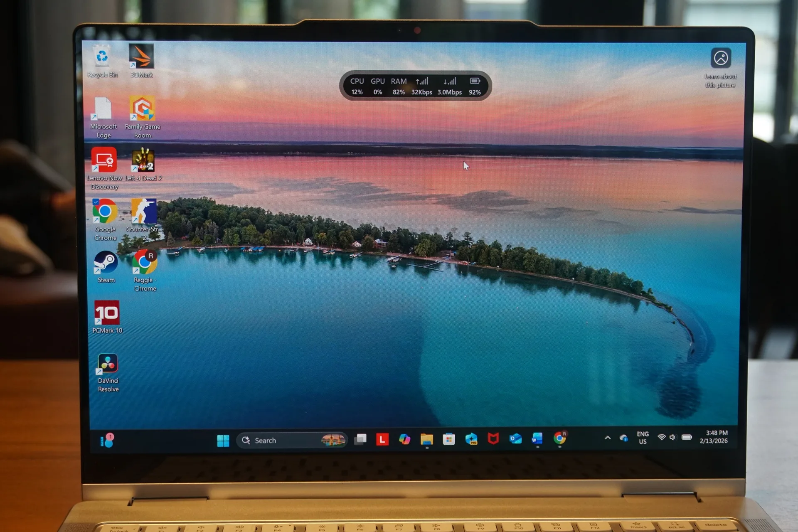Open Outlook from the taskbar
This screenshot has width=798, height=532.
pos(515,438)
